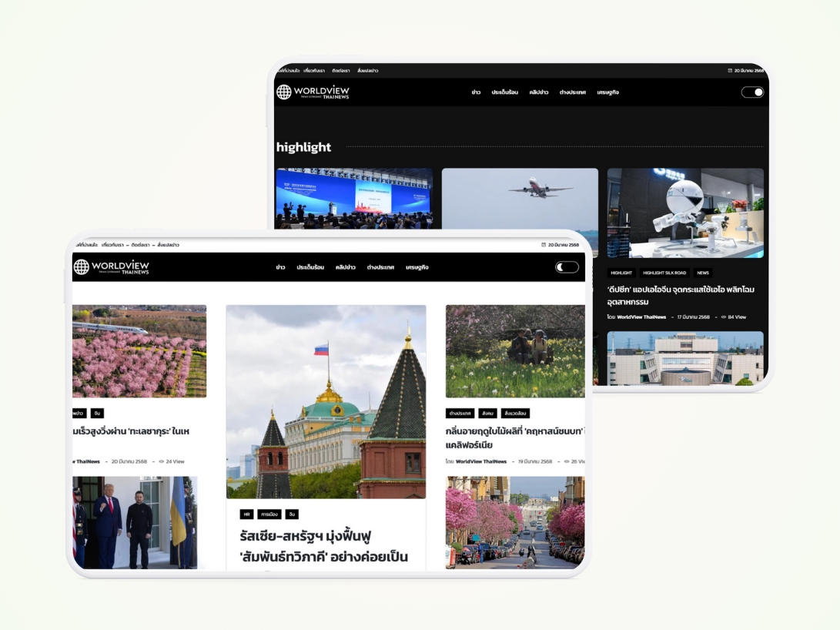Click the ส่งแปลข่าว link on the light-mode tablet
The width and height of the screenshot is (840, 630).
(168, 245)
